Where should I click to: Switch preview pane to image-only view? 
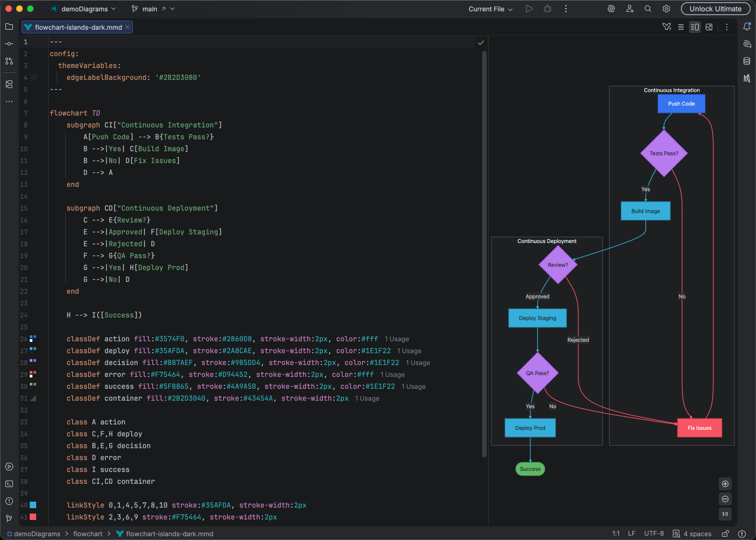(x=709, y=27)
